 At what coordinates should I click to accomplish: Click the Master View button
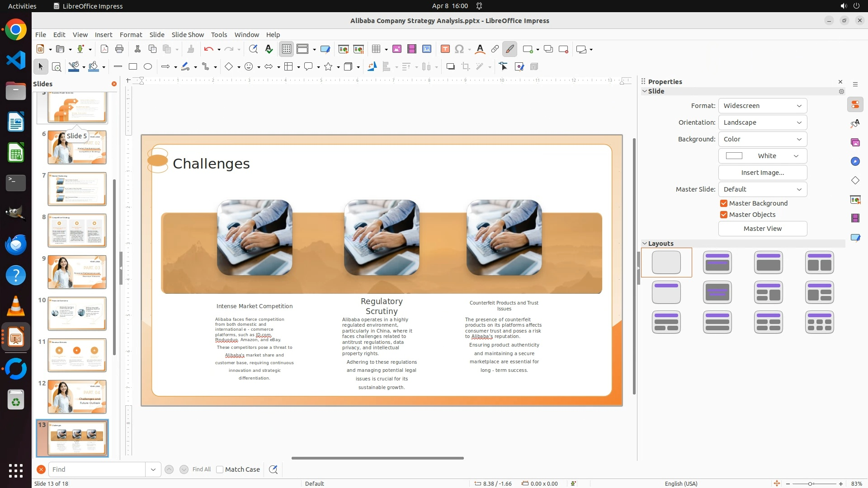point(762,229)
